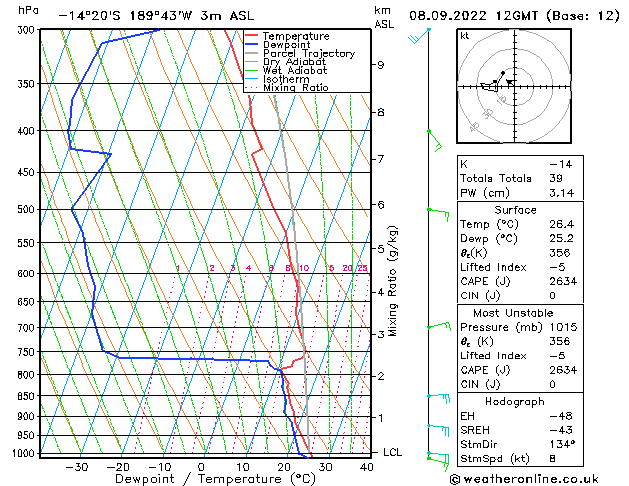Click the StmSpd (kt) value '8'
629x486 pixels.
[553, 458]
